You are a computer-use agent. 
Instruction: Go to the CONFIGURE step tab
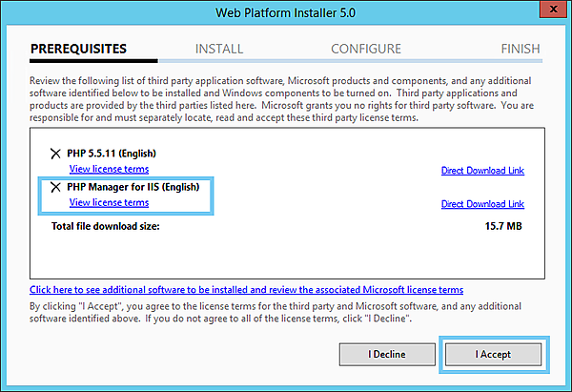366,49
